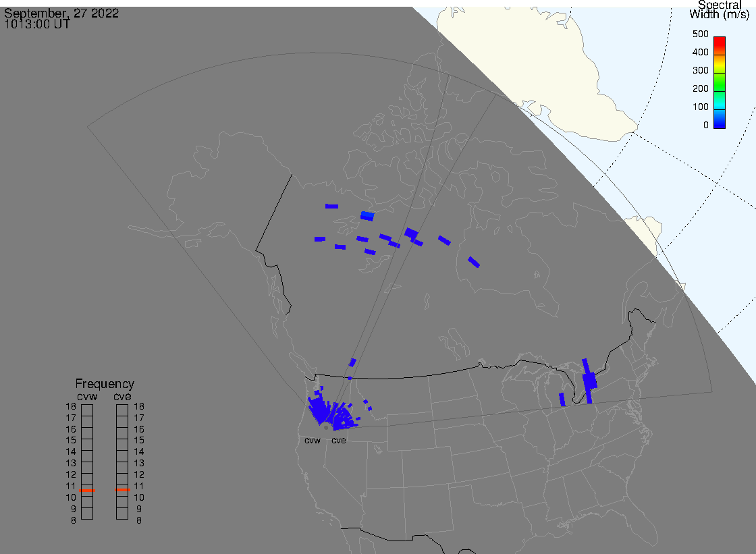Click the 'cvw' radar station label on the map
Viewport: 756px width, 554px height.
point(313,441)
